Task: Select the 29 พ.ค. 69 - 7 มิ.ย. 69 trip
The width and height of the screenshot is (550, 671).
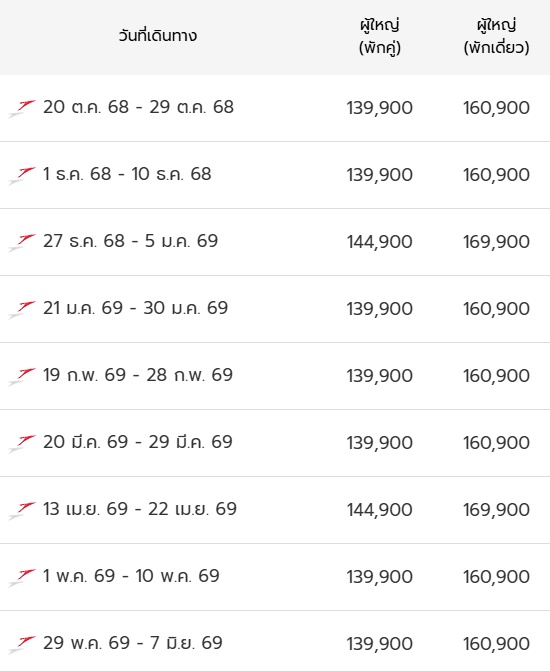Action: point(133,643)
